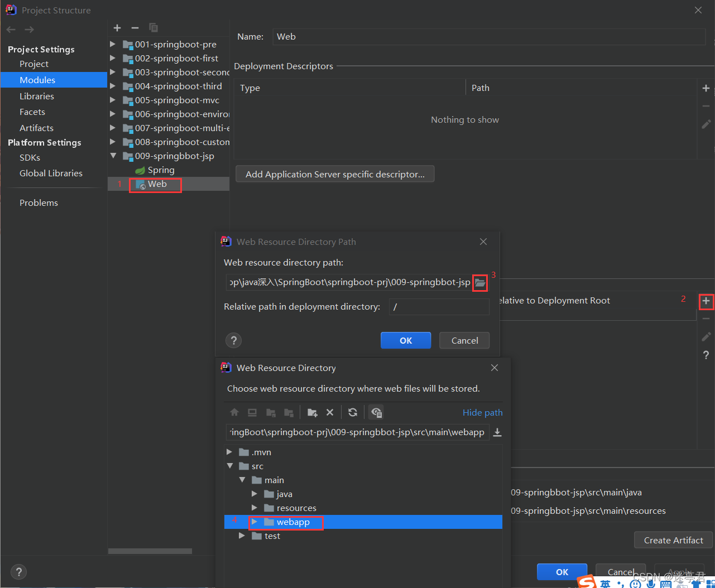
Task: Expand the test folder
Action: (x=242, y=536)
